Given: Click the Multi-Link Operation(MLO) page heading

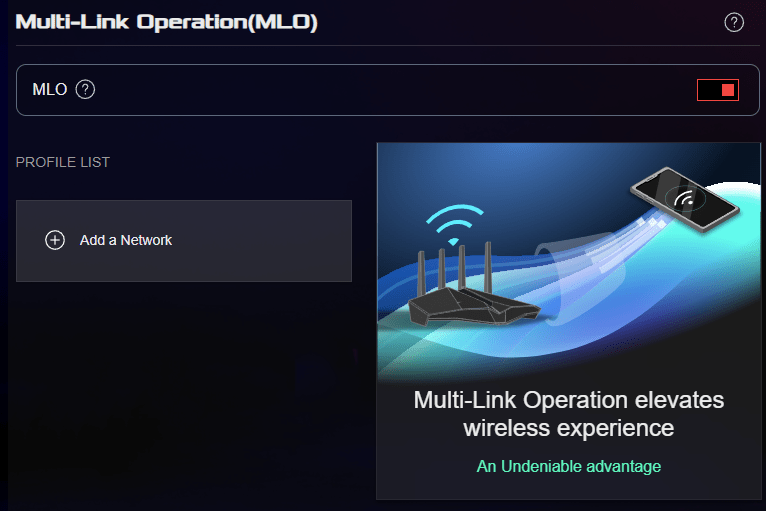Looking at the screenshot, I should [167, 22].
